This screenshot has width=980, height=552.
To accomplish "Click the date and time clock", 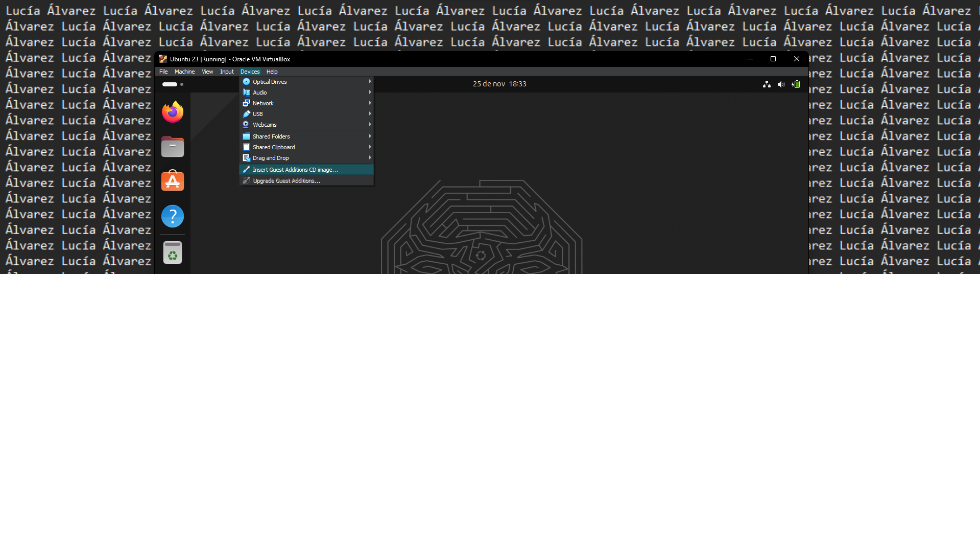I will (499, 84).
